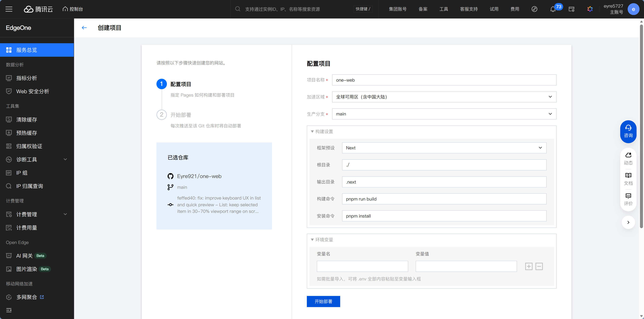Image resolution: width=644 pixels, height=319 pixels.
Task: Open the notification bell with 73 badge
Action: tap(553, 9)
